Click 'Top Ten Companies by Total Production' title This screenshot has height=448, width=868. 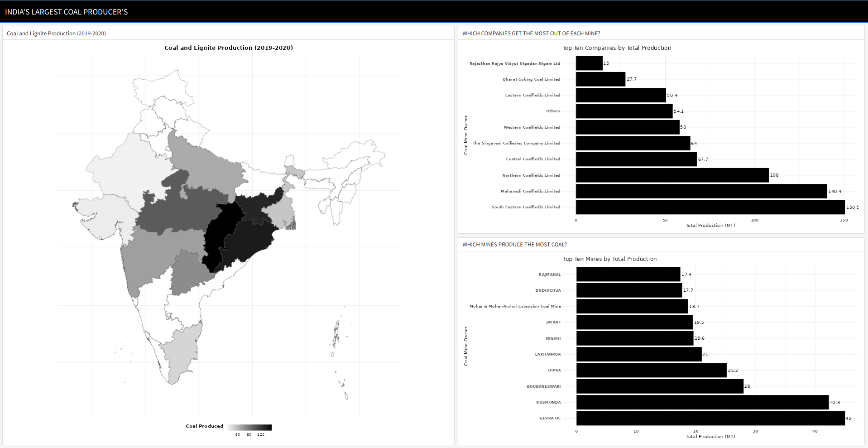pos(617,48)
